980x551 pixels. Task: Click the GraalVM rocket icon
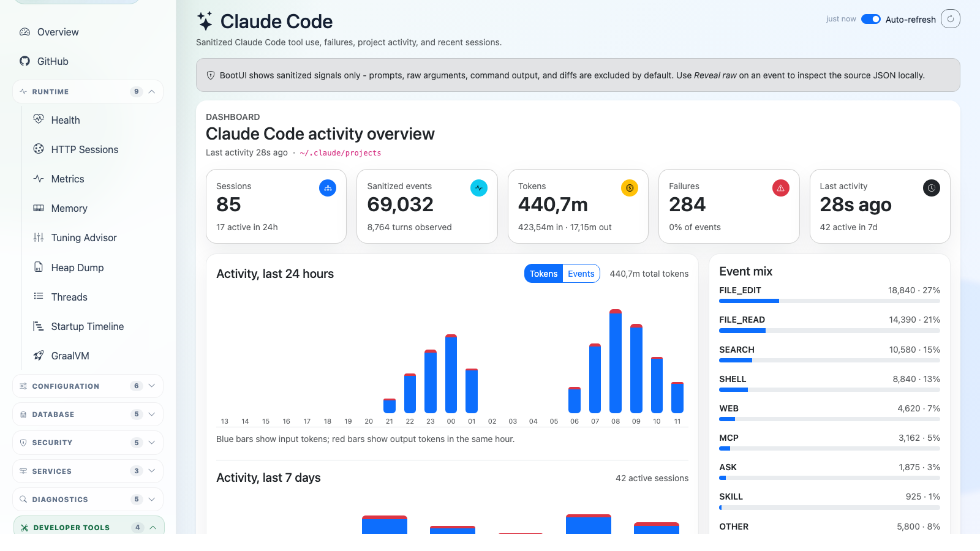pos(39,356)
